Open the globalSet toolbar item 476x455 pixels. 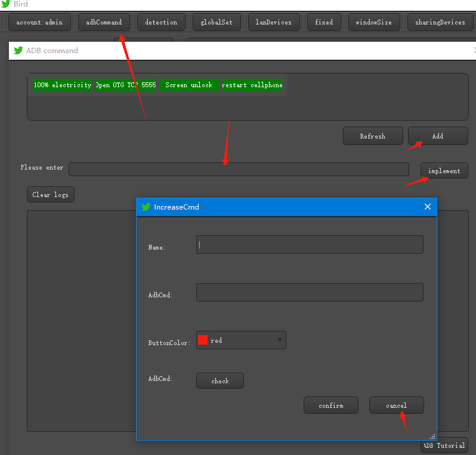[217, 22]
